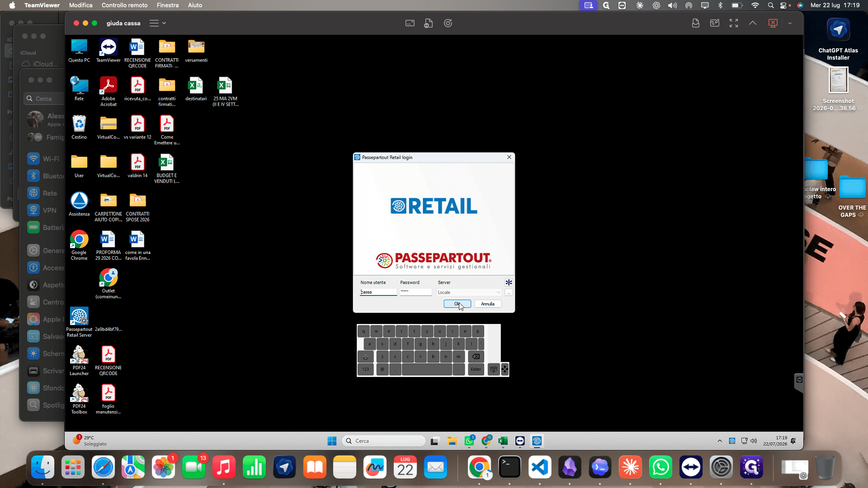This screenshot has width=868, height=488.
Task: Expand hidden tray icons chevron in Windows taskbar
Action: [720, 441]
